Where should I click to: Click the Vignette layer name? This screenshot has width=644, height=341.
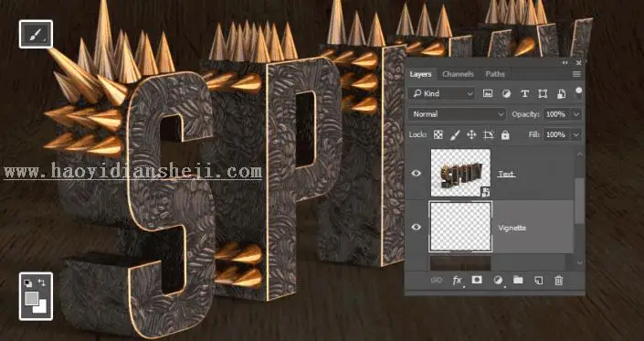tap(512, 228)
